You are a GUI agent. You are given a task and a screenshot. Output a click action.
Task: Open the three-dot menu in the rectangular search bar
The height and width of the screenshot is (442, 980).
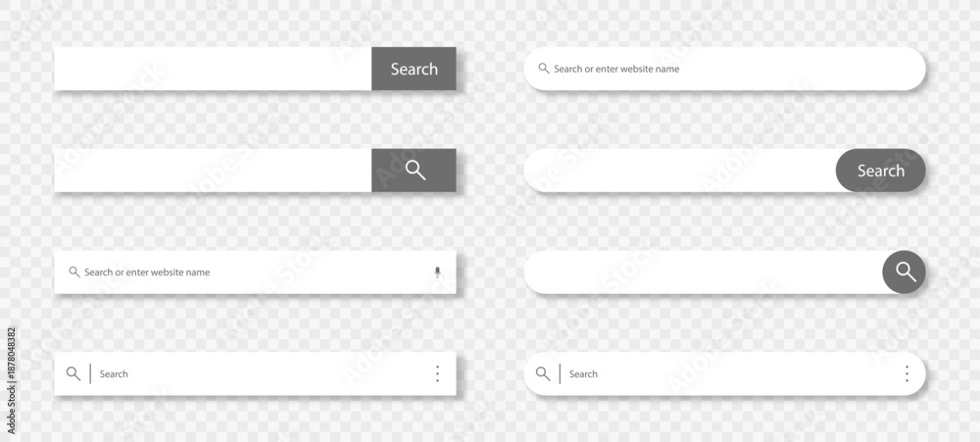pos(437,373)
